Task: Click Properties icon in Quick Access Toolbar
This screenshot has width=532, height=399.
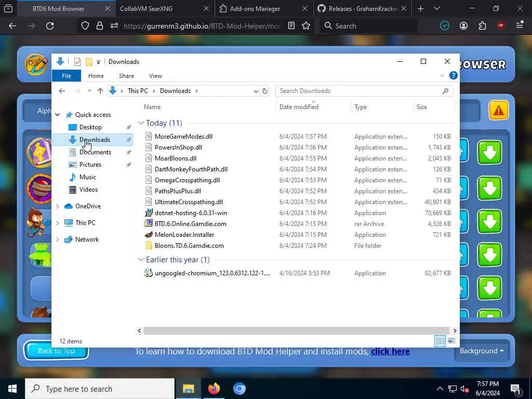Action: (x=77, y=62)
